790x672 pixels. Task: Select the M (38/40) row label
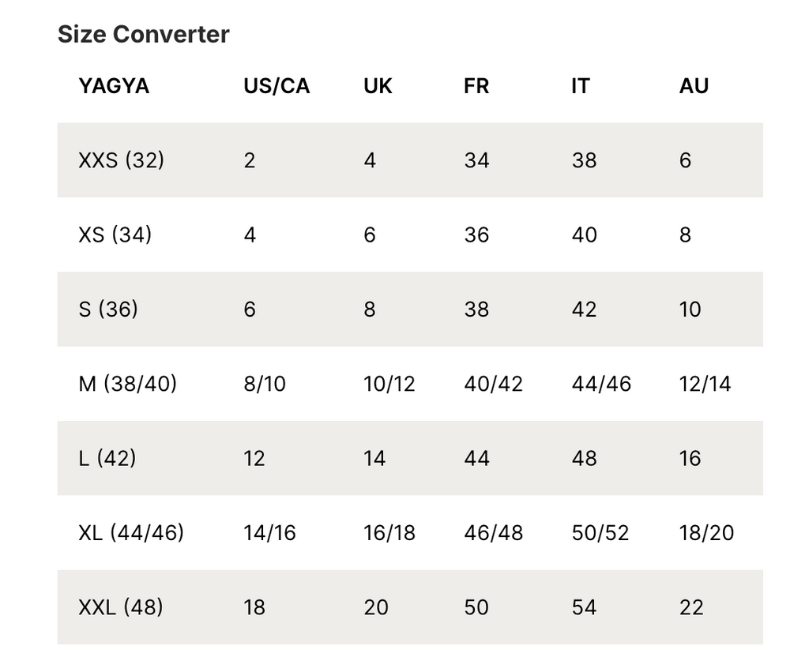[128, 384]
